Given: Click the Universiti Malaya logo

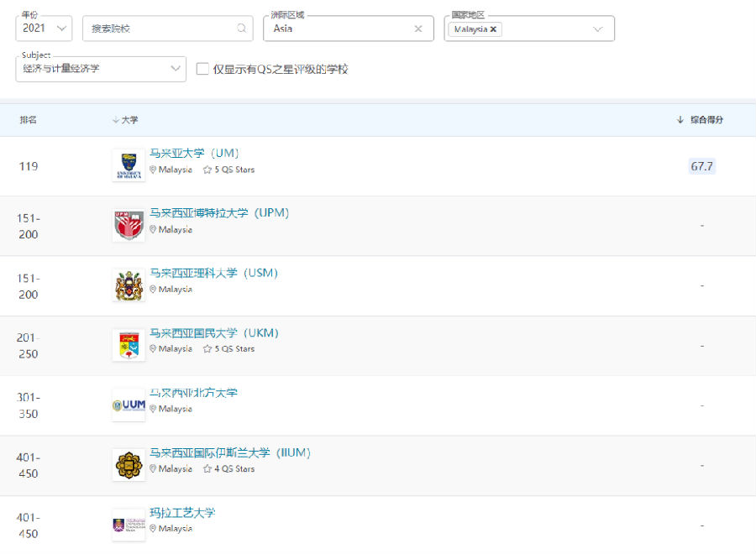Looking at the screenshot, I should coord(129,165).
